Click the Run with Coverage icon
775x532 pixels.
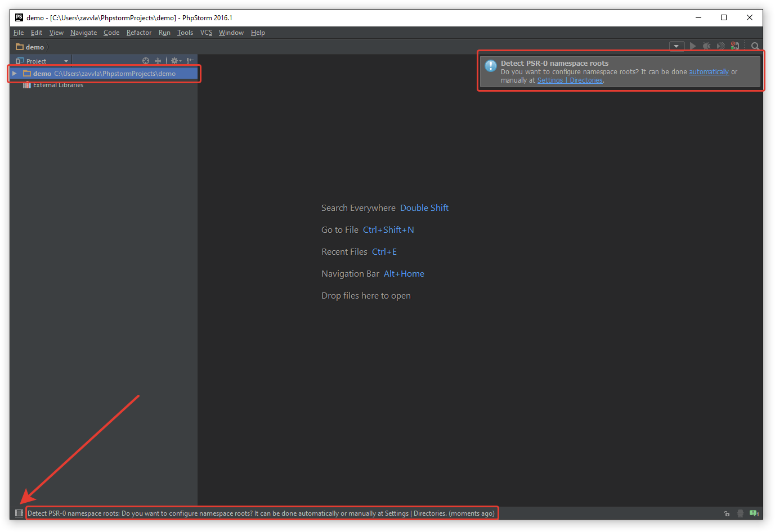(x=720, y=46)
